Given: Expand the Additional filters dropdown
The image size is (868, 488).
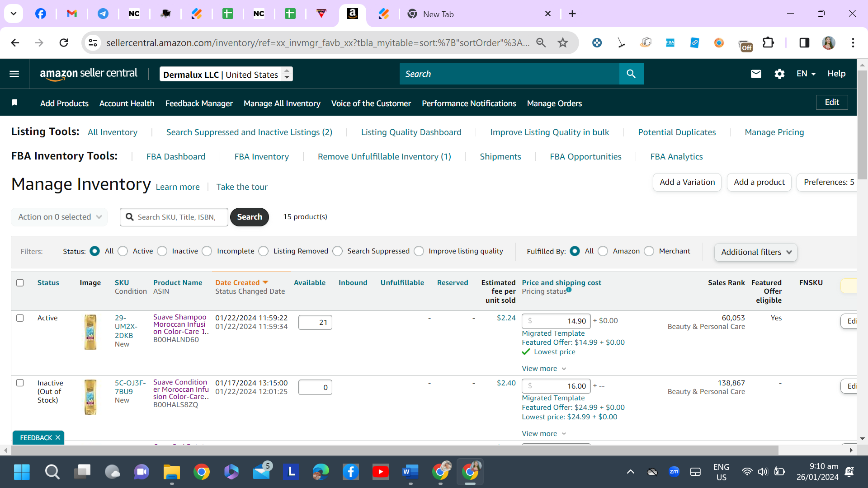Looking at the screenshot, I should point(756,252).
